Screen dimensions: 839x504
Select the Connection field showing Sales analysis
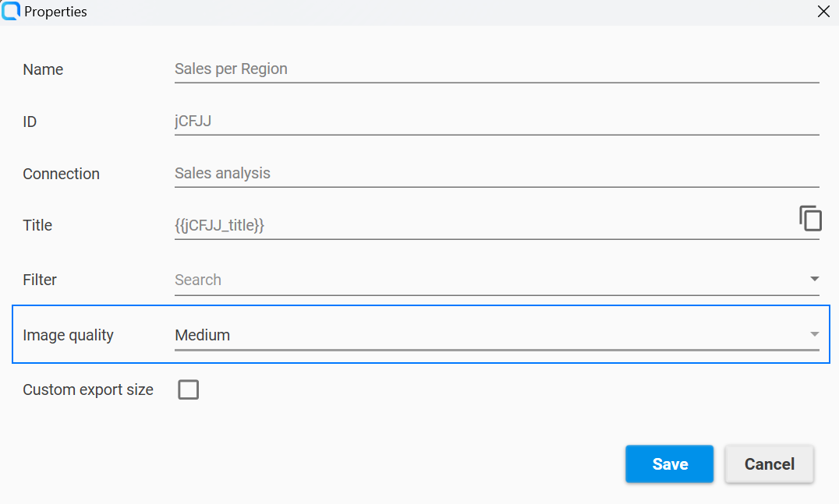click(x=468, y=173)
